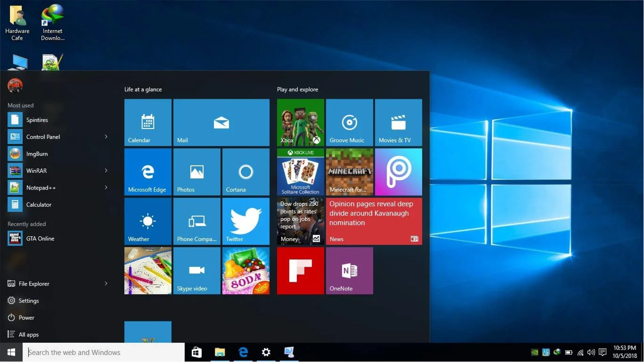Open All apps list
This screenshot has width=644, height=362.
[28, 335]
